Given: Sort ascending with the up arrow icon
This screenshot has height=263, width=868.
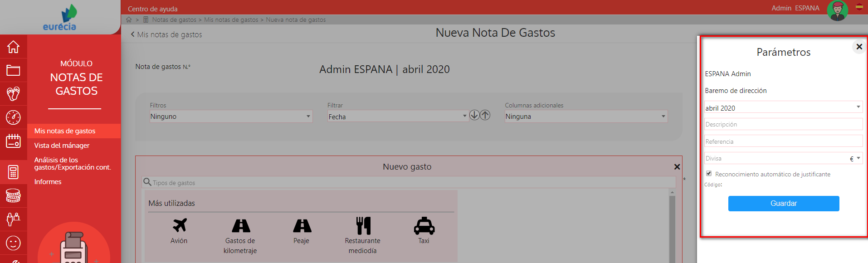Looking at the screenshot, I should (485, 115).
